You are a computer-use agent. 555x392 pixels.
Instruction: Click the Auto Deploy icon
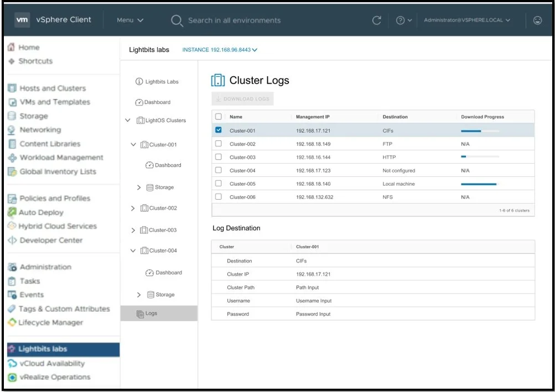tap(12, 212)
